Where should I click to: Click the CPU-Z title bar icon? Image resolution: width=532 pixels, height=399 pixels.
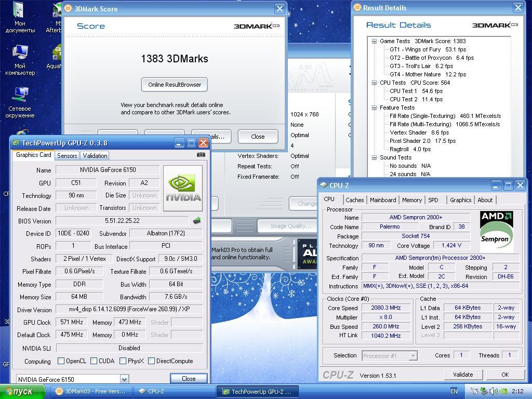[323, 185]
